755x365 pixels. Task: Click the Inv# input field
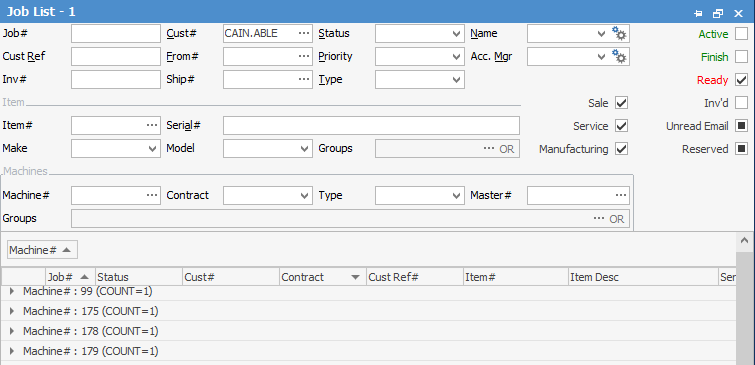(116, 79)
